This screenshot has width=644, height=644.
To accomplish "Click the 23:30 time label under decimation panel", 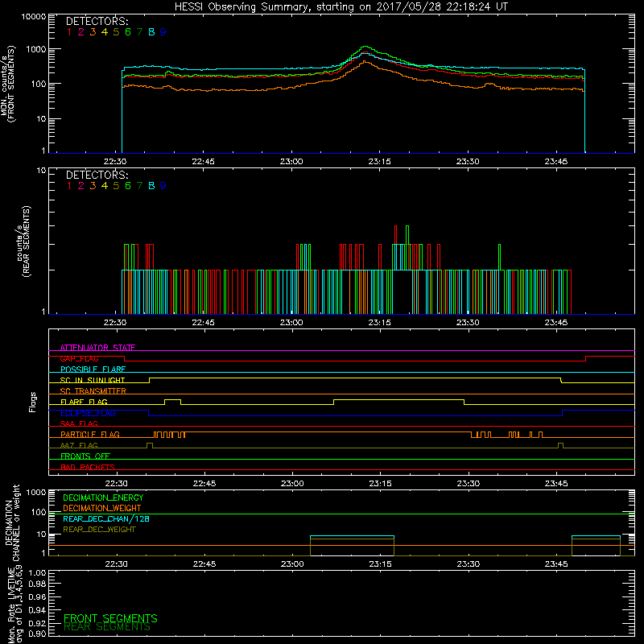I will [469, 564].
